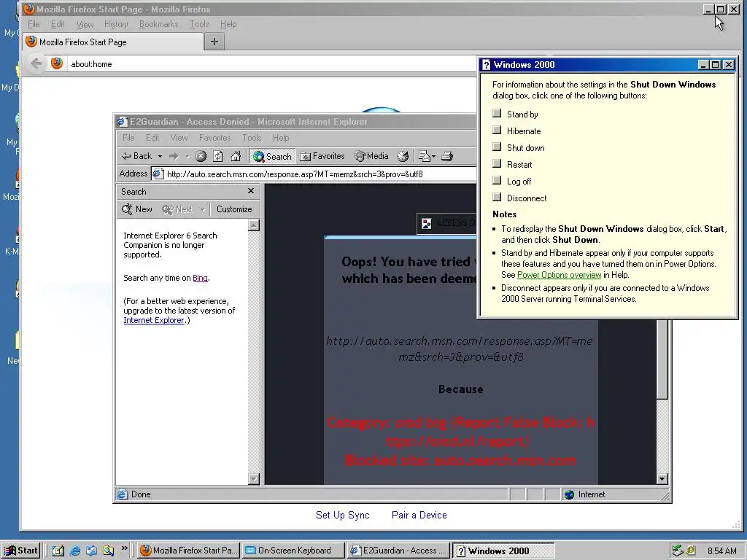Click the Firefox about:home address field
This screenshot has width=747, height=560.
[x=271, y=64]
